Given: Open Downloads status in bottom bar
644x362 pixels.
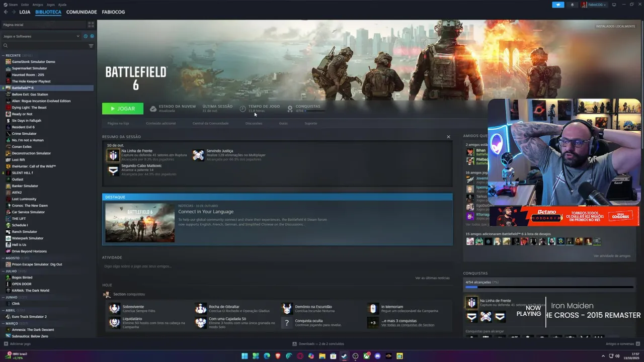Looking at the screenshot, I should pos(318,344).
